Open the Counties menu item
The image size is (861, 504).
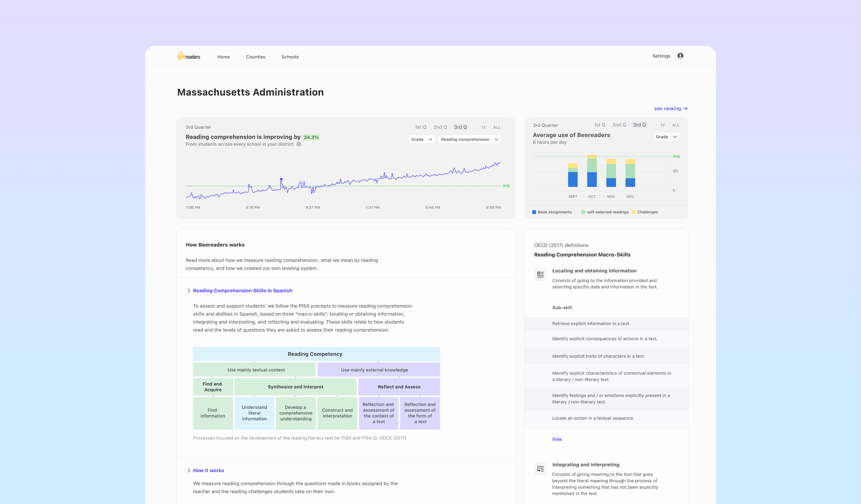255,57
